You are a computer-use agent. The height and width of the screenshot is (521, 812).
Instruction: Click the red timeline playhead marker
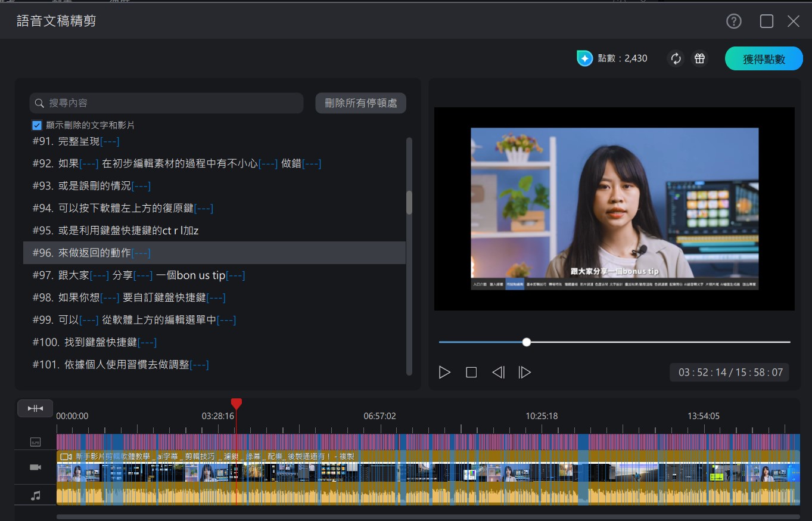pyautogui.click(x=237, y=404)
